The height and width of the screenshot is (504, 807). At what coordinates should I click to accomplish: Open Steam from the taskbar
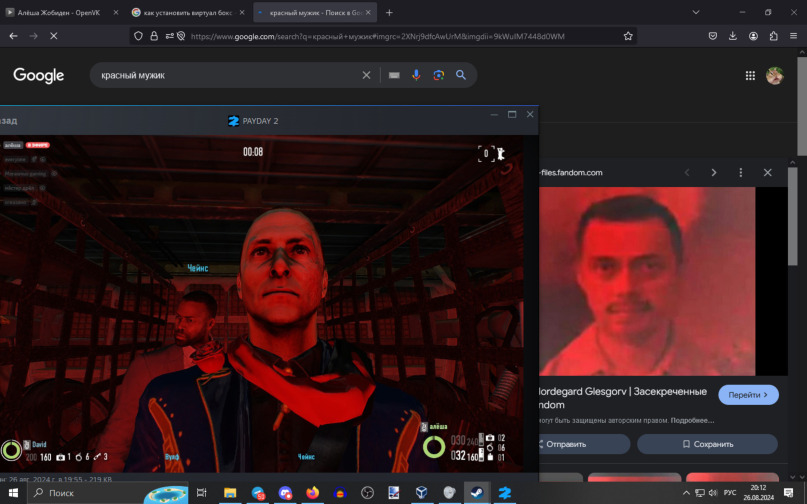click(478, 492)
